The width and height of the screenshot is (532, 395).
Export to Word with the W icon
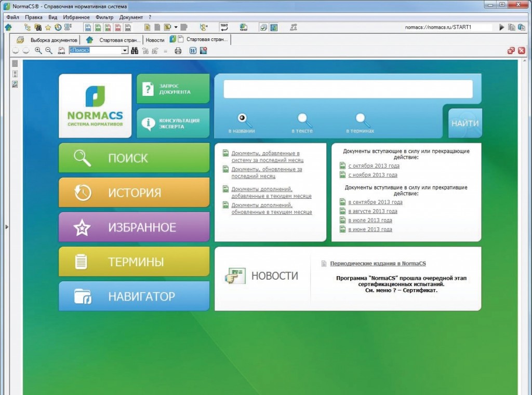coord(193,50)
